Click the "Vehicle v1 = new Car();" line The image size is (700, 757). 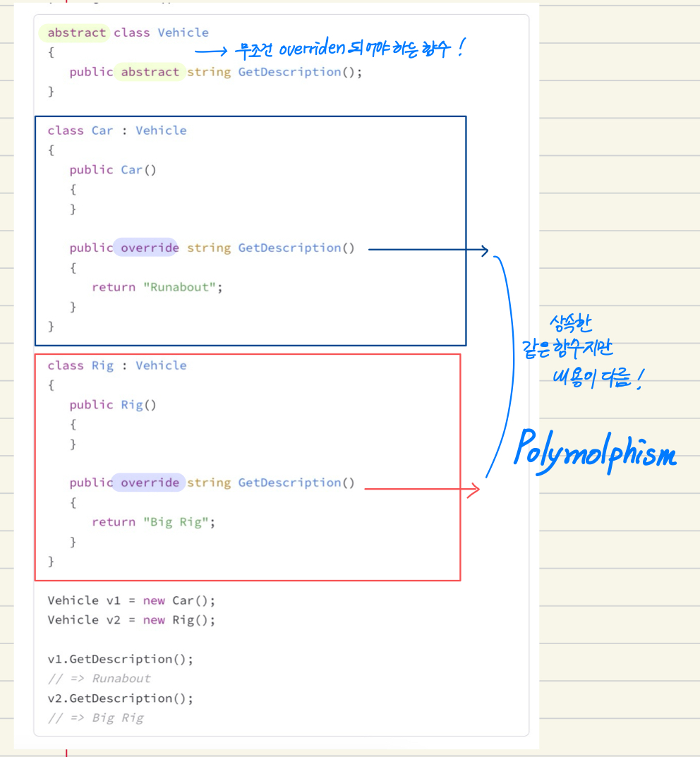point(131,600)
